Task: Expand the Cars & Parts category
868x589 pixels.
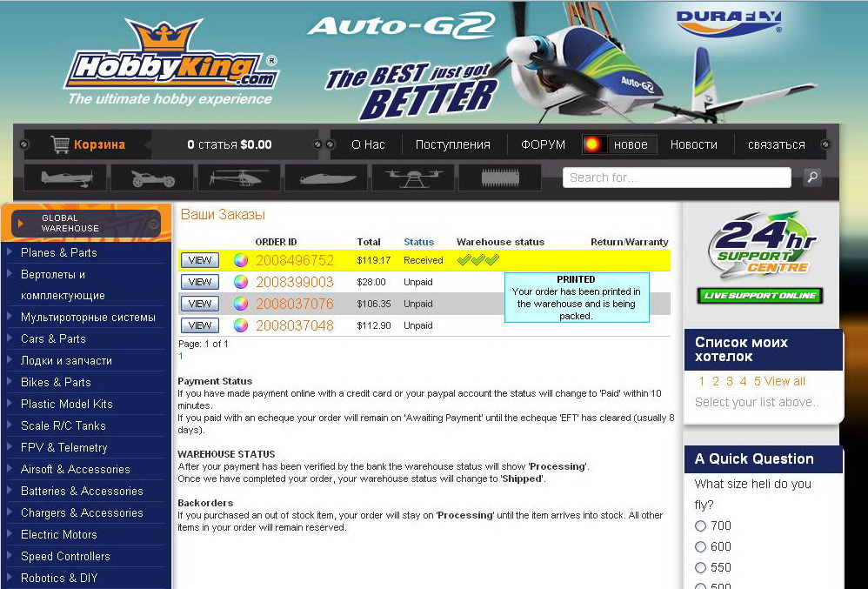Action: (53, 338)
